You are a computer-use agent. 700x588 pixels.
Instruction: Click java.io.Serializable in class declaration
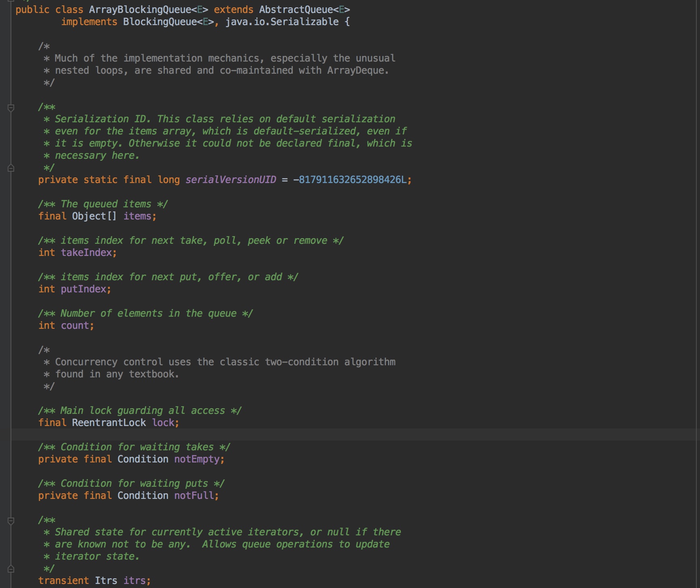(282, 22)
